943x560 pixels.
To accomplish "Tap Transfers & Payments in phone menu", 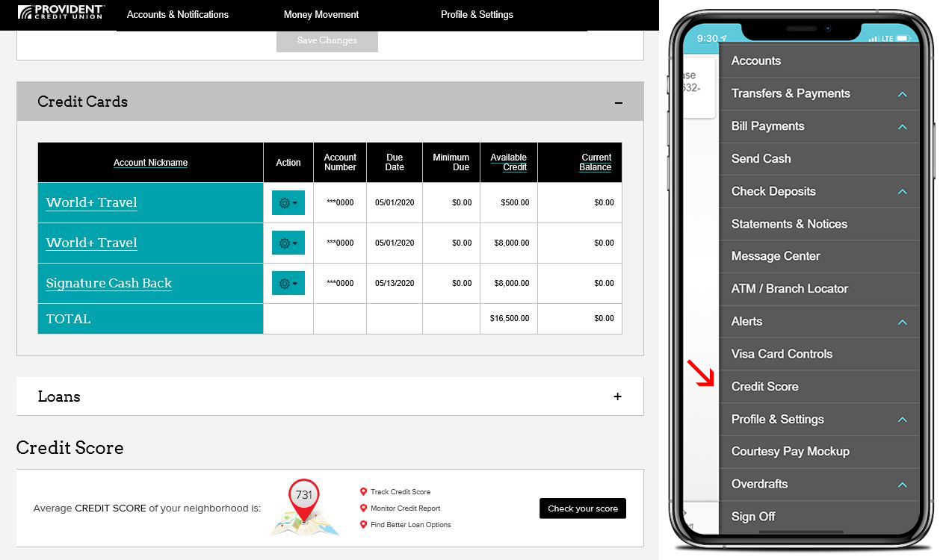I will pos(791,93).
